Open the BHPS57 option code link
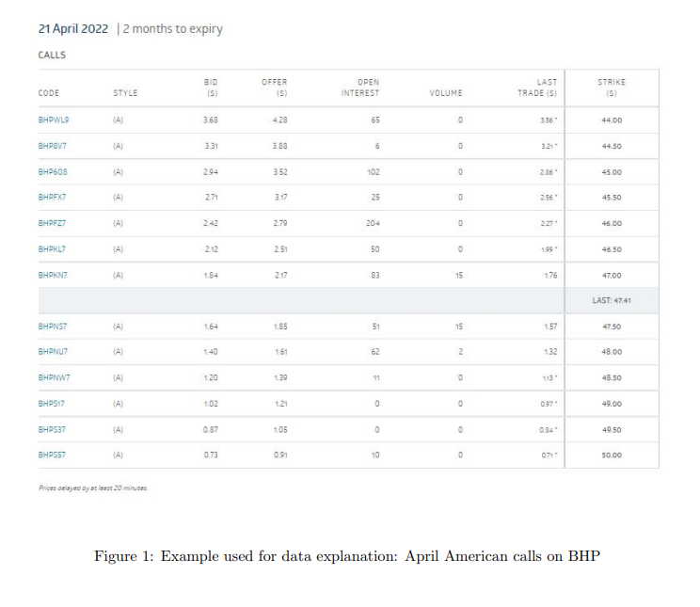 52,455
